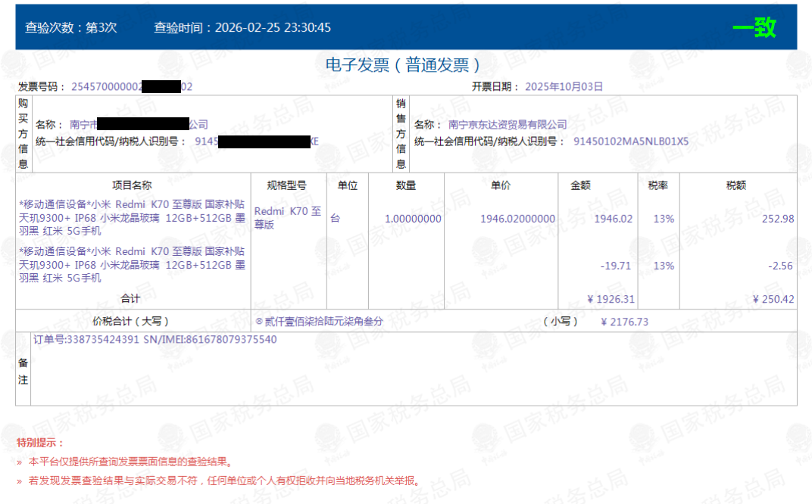This screenshot has height=504, width=812.
Task: Click the 电子发票（普通发票）title
Action: [x=405, y=65]
